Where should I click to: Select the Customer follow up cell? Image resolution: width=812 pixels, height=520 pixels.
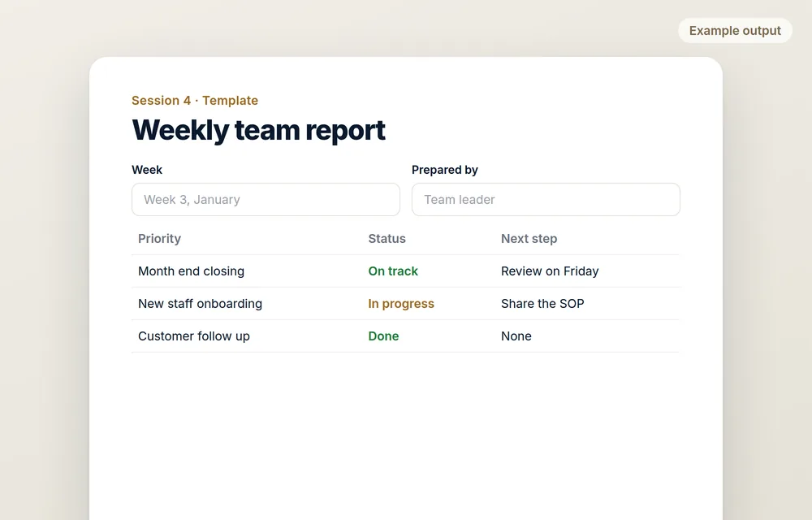[194, 336]
